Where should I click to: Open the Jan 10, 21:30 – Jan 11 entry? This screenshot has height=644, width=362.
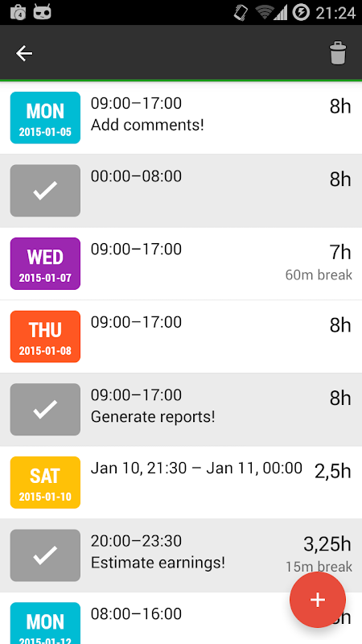(x=181, y=482)
